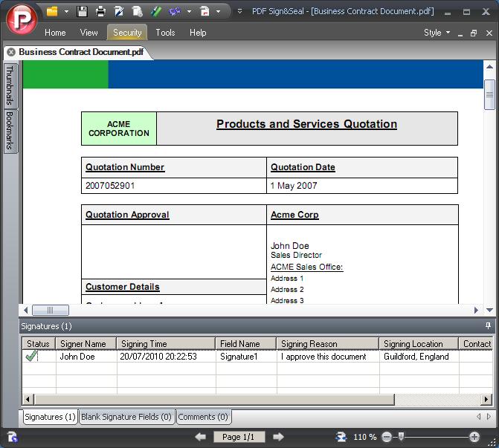The image size is (499, 448).
Task: Sort by the Signing Location column header
Action: [419, 344]
